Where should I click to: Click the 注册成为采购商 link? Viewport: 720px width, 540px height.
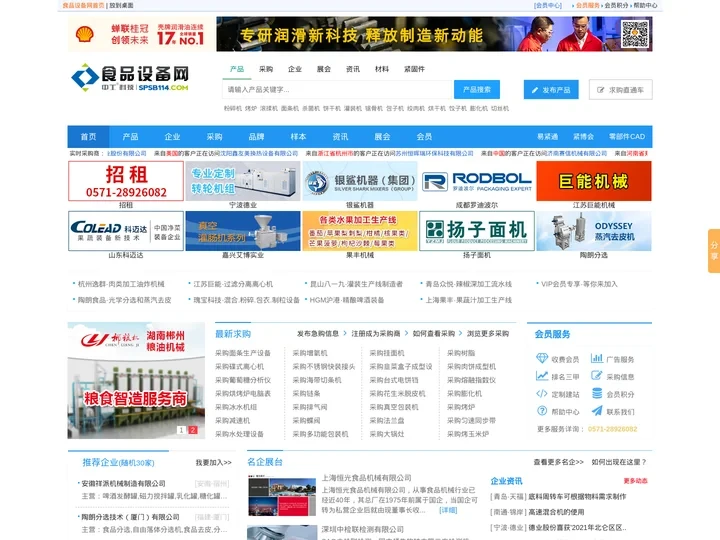[x=376, y=334]
